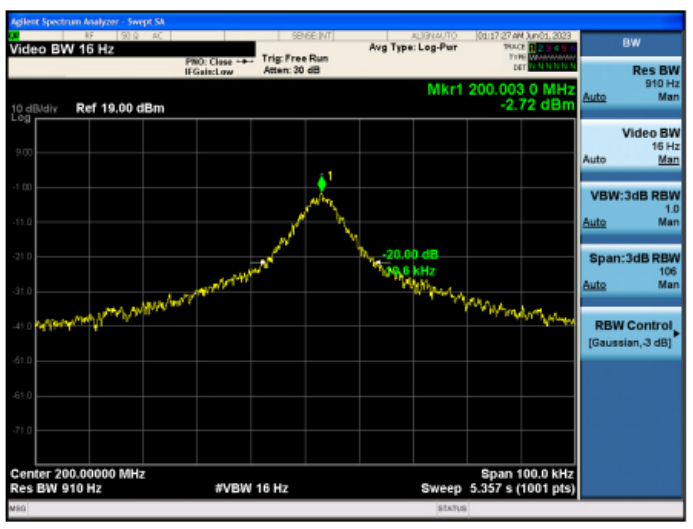Click the PNO: Close setting indicator
The width and height of the screenshot is (693, 529).
pos(208,61)
